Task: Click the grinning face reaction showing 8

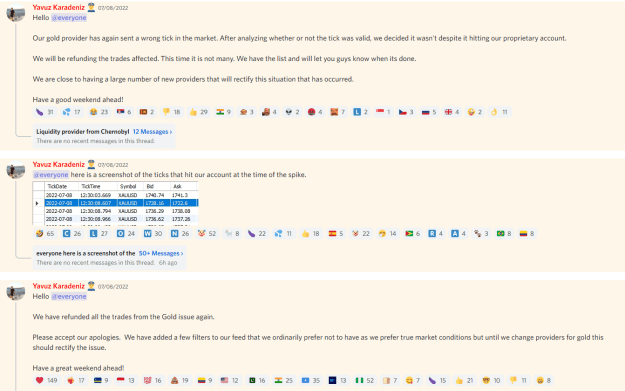Action: point(543,380)
